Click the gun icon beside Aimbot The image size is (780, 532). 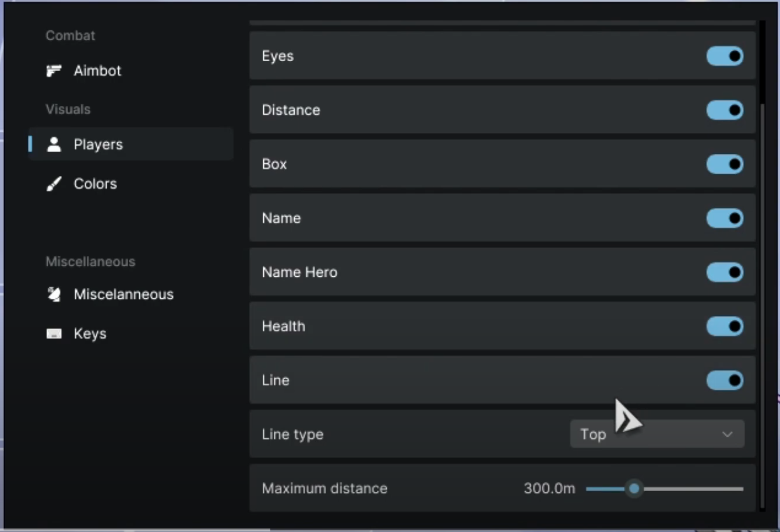pyautogui.click(x=54, y=71)
